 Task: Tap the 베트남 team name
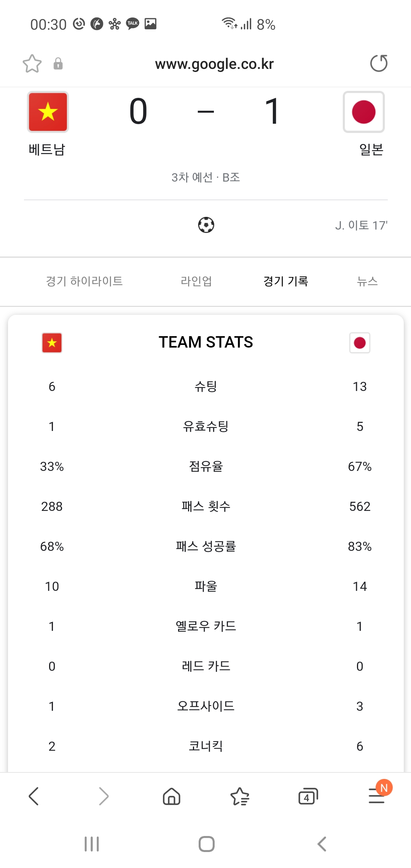(47, 150)
